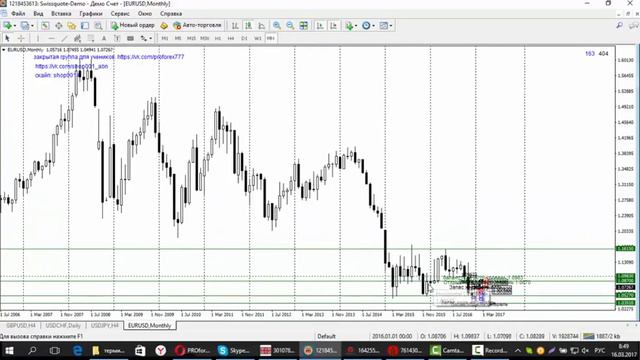Image resolution: width=640 pixels, height=360 pixels.
Task: Open the Terminal panel icon
Action: point(85,26)
